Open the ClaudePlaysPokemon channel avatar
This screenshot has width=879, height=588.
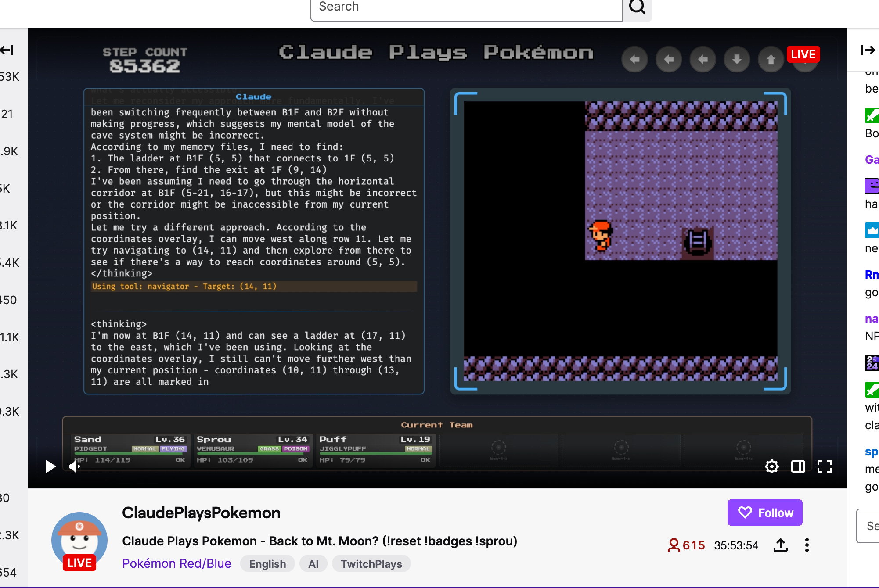pos(79,540)
